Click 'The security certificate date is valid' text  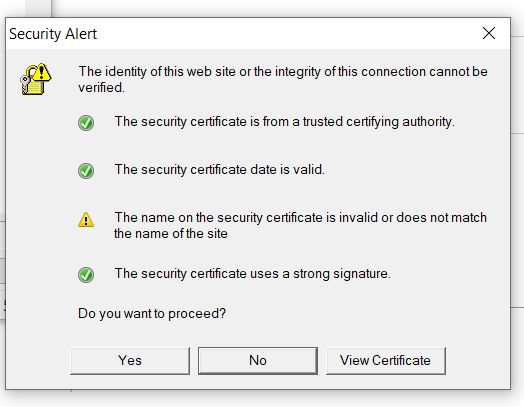pyautogui.click(x=220, y=169)
